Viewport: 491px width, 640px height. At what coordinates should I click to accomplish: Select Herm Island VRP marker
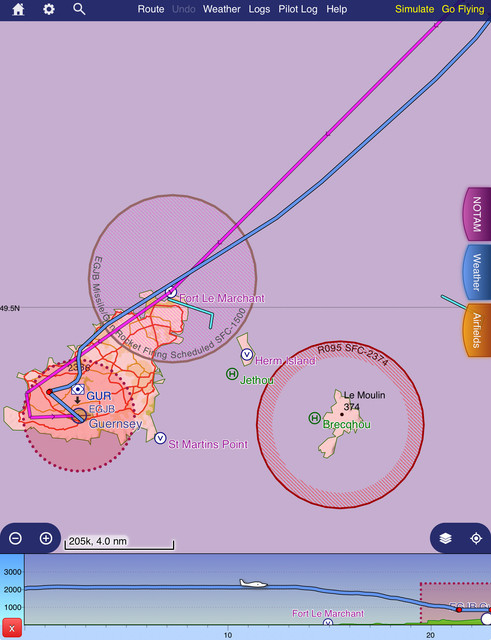[247, 354]
